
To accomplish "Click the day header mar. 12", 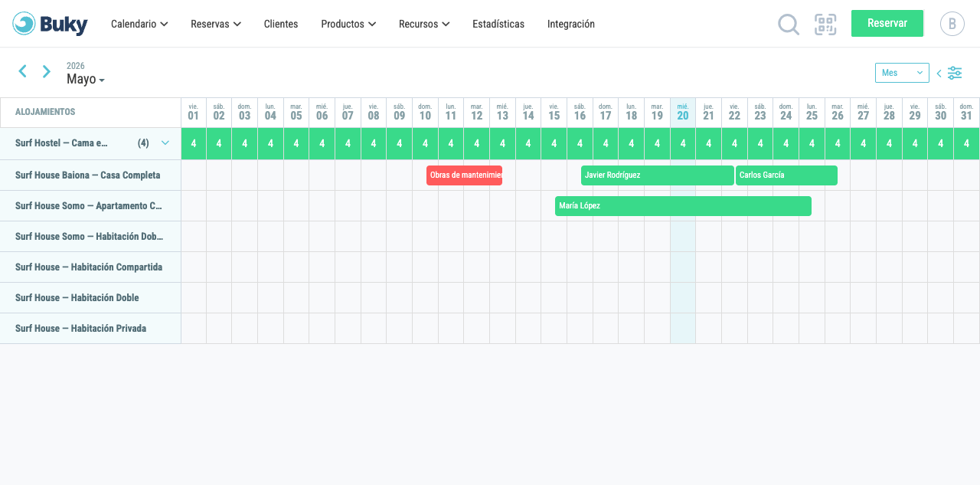I will [x=476, y=113].
